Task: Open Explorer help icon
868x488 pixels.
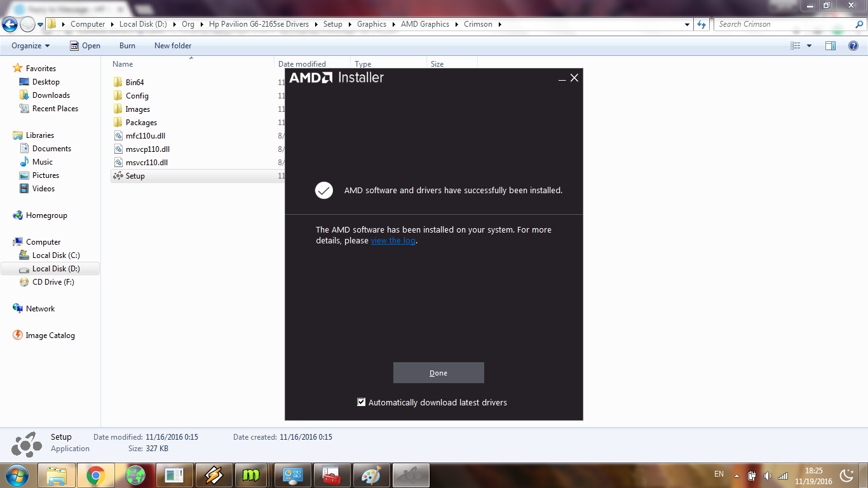Action: pyautogui.click(x=853, y=46)
